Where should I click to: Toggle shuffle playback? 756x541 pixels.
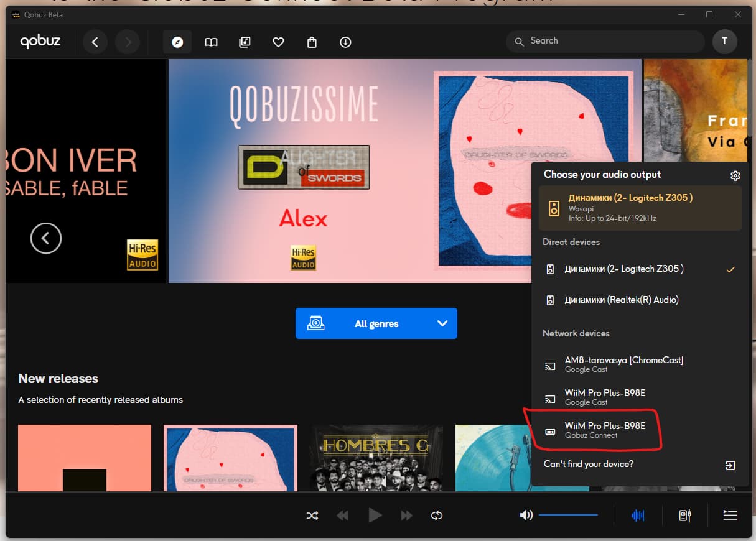(x=312, y=515)
